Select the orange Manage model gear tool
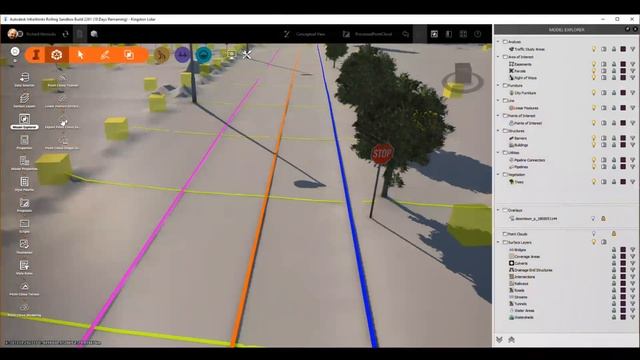Screen dimensions: 640x360 point(56,55)
